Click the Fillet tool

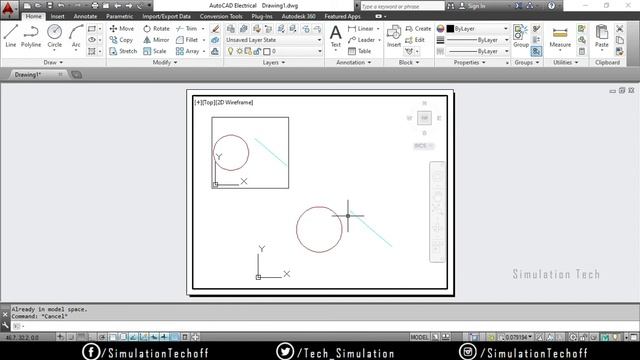click(x=187, y=40)
